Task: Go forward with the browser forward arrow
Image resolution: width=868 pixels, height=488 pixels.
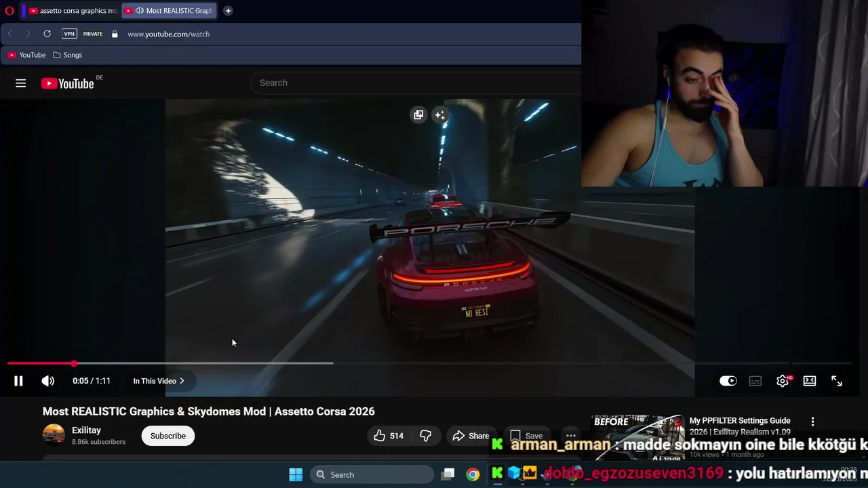Action: [28, 34]
